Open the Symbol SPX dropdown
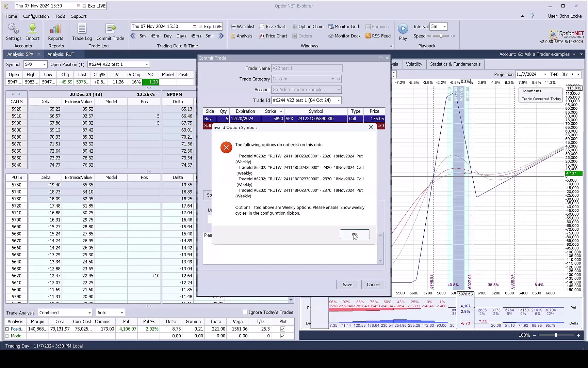Viewport: 588px width, 368px height. pos(44,64)
